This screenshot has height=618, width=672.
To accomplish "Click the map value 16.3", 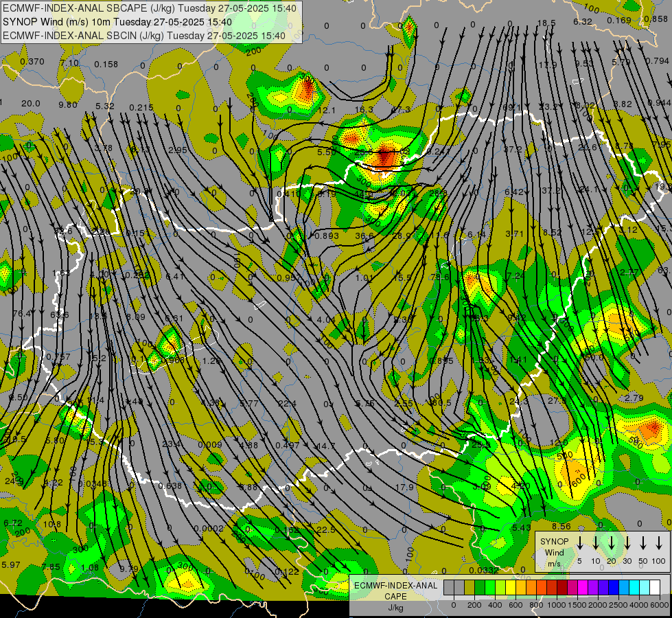I will [364, 109].
